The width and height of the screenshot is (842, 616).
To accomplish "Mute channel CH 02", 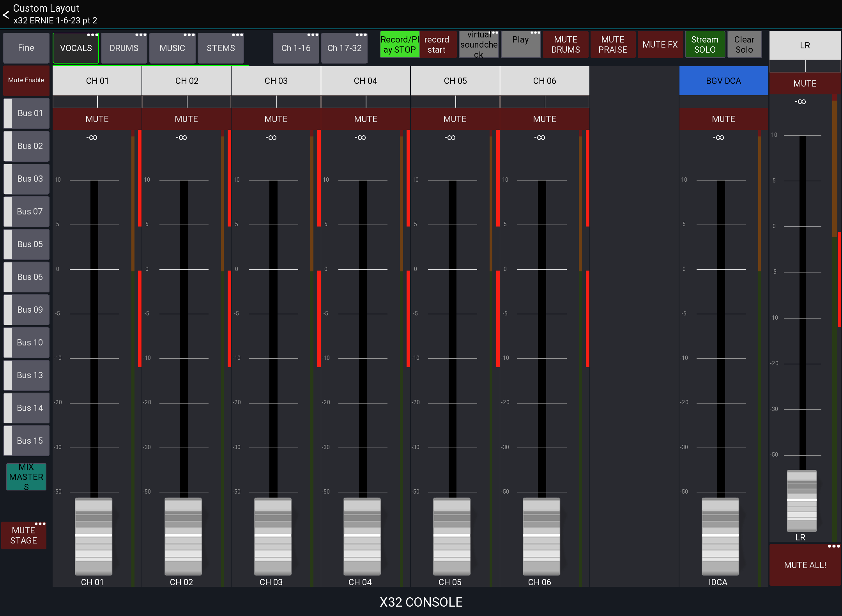I will [x=186, y=119].
